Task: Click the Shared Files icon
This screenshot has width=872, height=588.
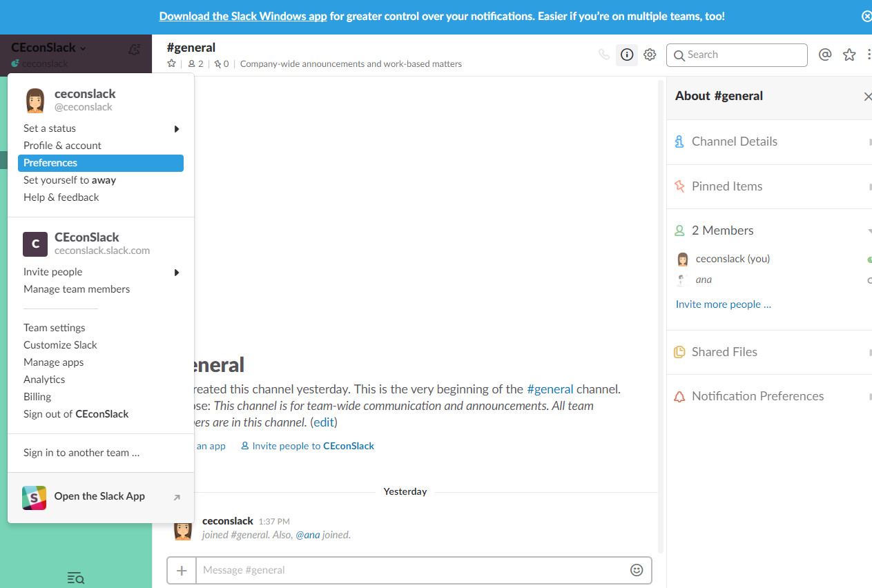Action: click(679, 352)
